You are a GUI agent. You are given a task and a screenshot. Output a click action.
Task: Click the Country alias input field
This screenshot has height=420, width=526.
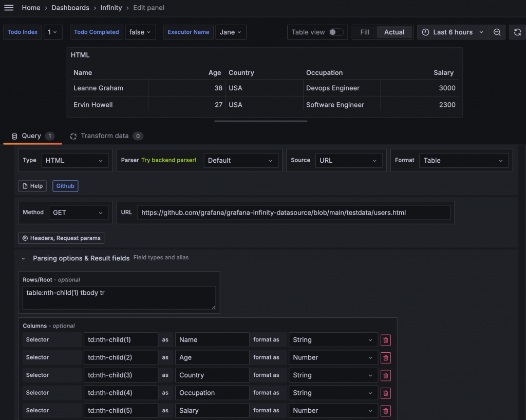(x=212, y=375)
